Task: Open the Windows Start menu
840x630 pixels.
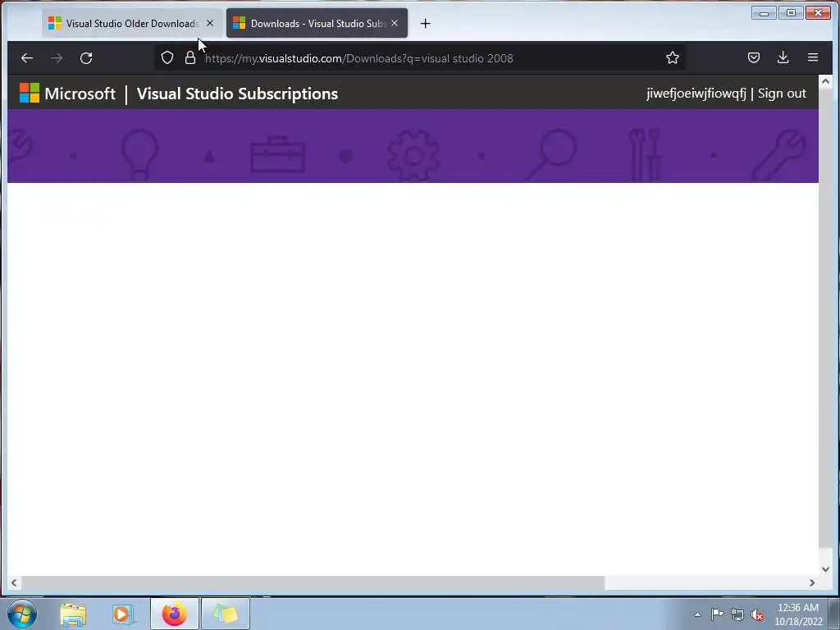Action: coord(22,614)
